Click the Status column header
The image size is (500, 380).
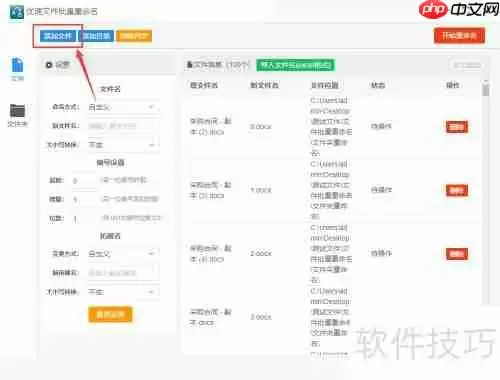pyautogui.click(x=378, y=85)
